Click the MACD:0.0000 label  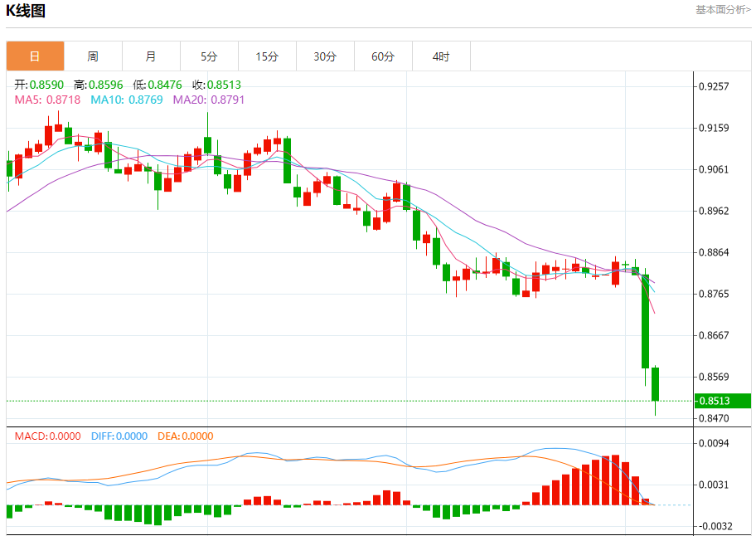(48, 436)
